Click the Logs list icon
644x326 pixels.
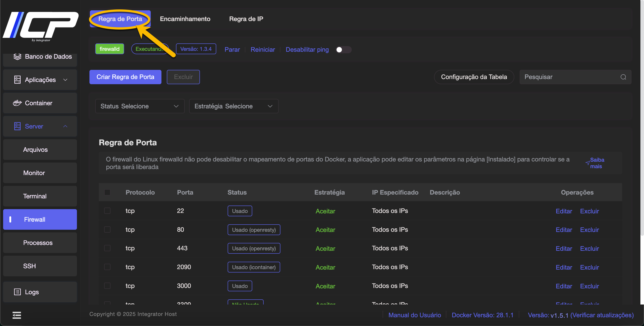coord(17,292)
